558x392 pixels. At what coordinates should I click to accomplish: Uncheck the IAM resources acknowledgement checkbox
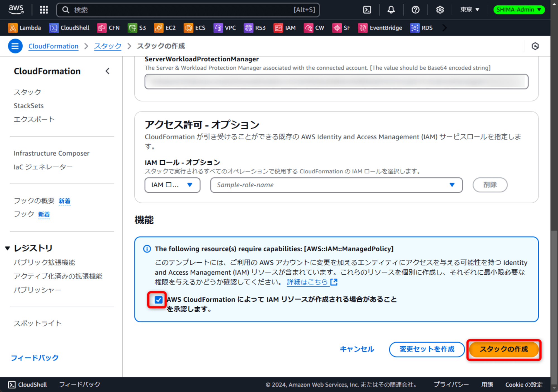[x=158, y=300]
